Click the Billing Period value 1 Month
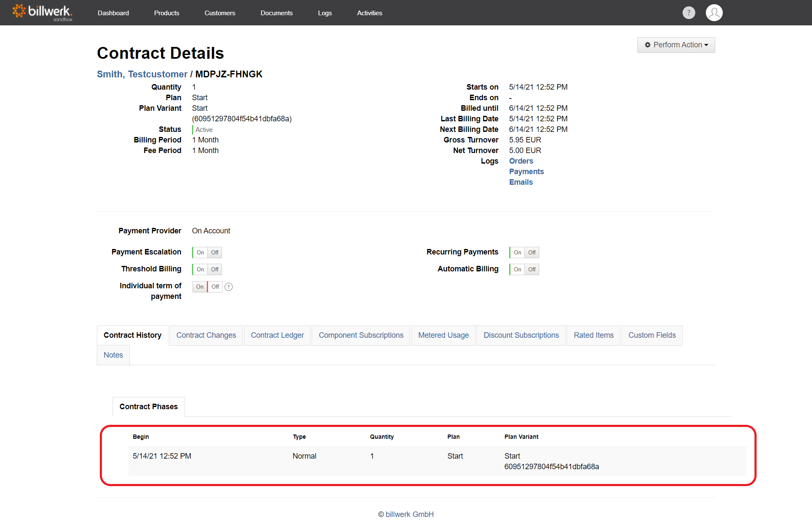Screen dimensions: 812x525 (x=205, y=140)
